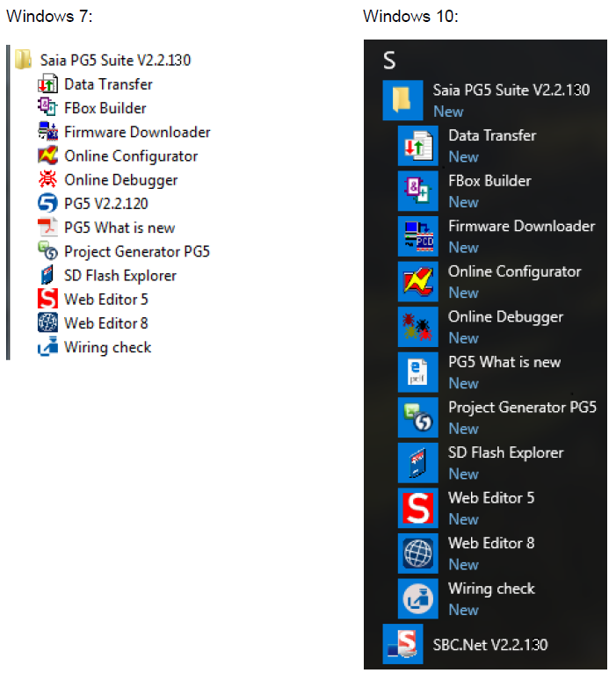Image resolution: width=616 pixels, height=673 pixels.
Task: Click SD Flash Explorer label, Windows 10
Action: (x=506, y=452)
